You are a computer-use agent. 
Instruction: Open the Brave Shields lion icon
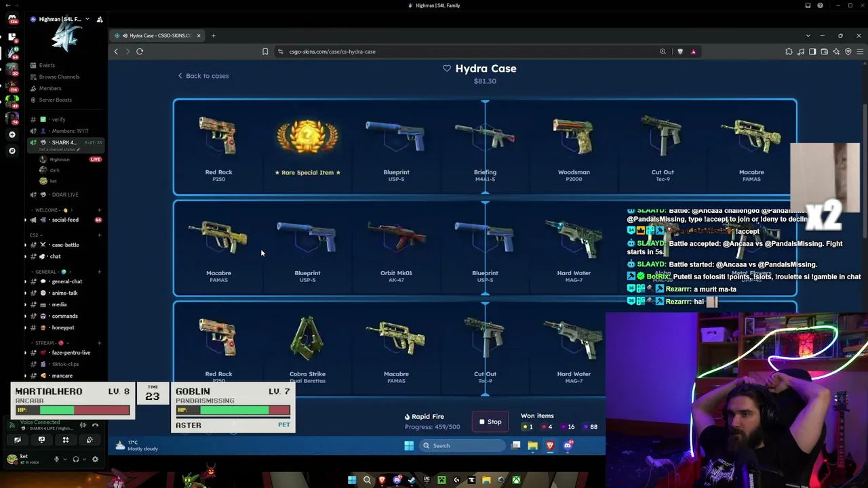pos(680,52)
